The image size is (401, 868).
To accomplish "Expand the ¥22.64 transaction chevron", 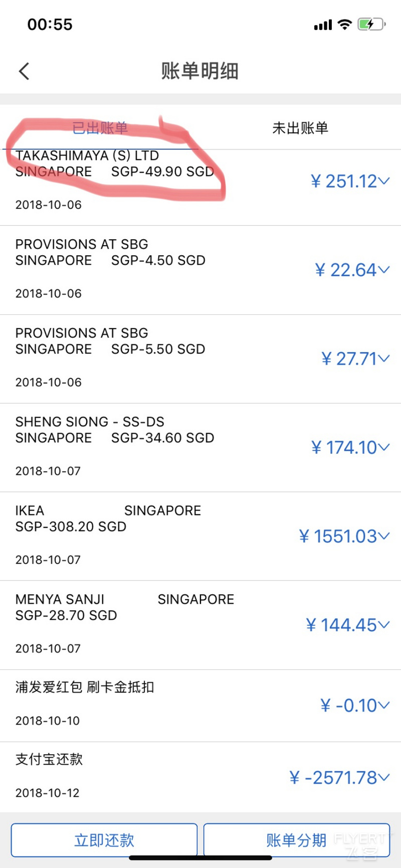I will [x=384, y=270].
